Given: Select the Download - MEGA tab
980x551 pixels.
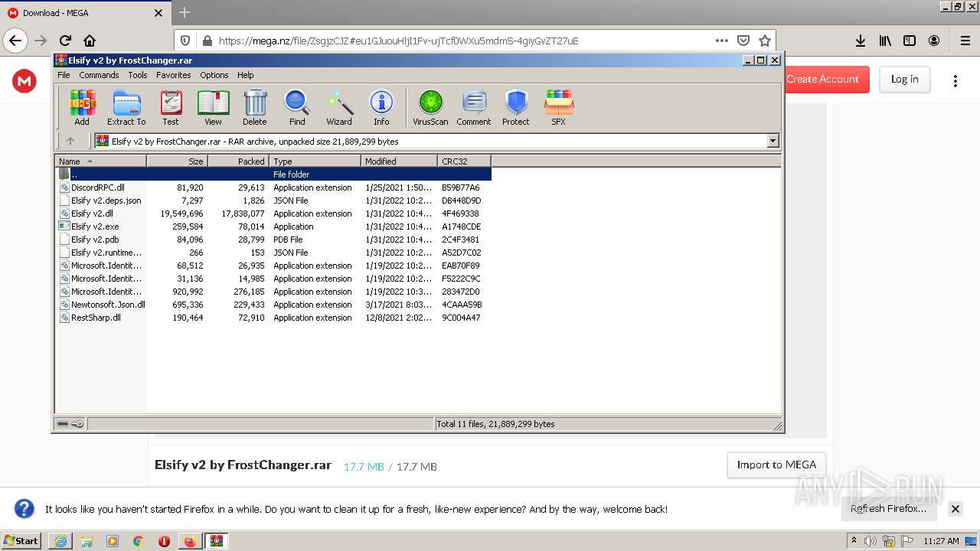Looking at the screenshot, I should click(84, 13).
